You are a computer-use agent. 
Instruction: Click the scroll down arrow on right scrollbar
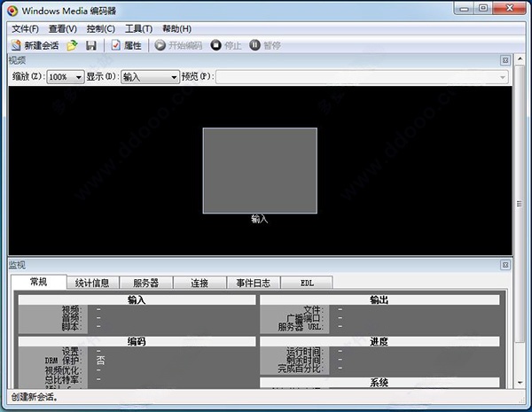click(x=520, y=383)
